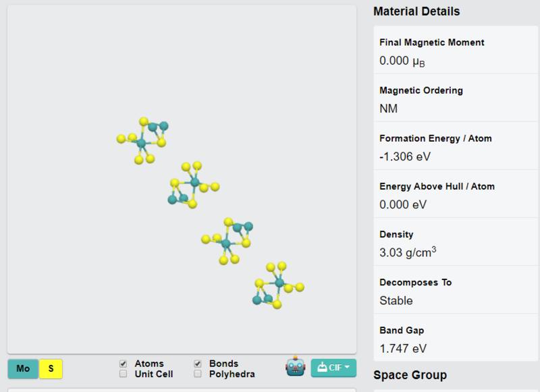Click the Band Gap value 1.747 eV
The image size is (540, 392).
click(403, 349)
